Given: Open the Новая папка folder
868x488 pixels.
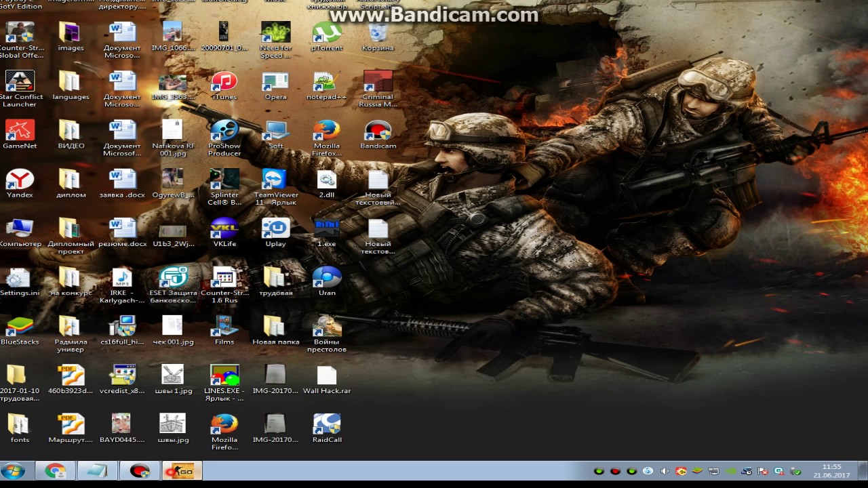Looking at the screenshot, I should 275,330.
